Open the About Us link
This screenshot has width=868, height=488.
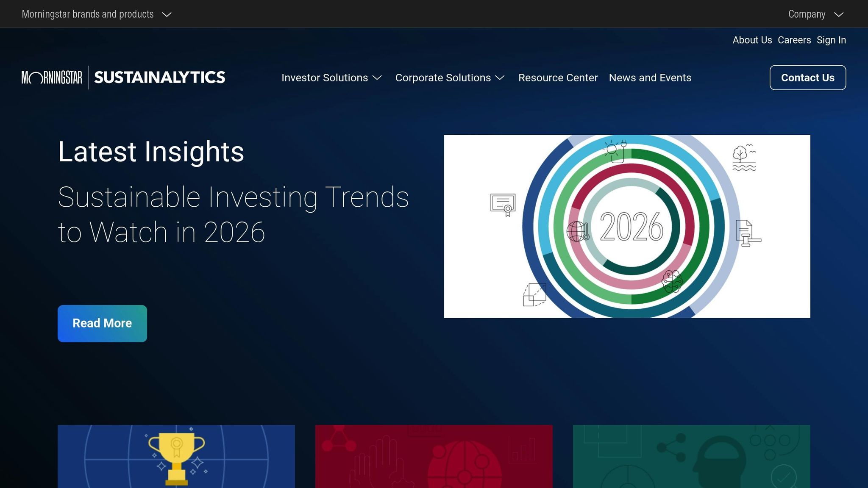click(x=752, y=40)
